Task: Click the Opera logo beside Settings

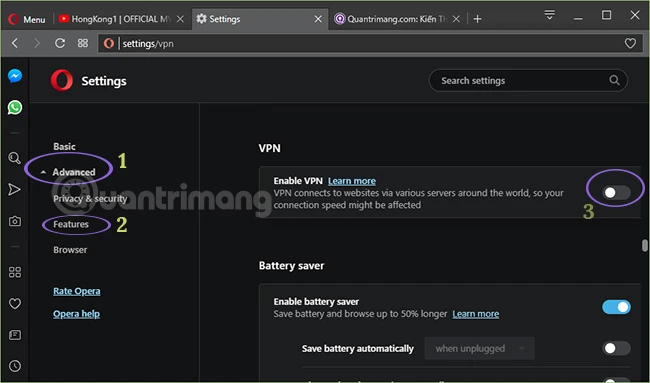Action: click(62, 80)
